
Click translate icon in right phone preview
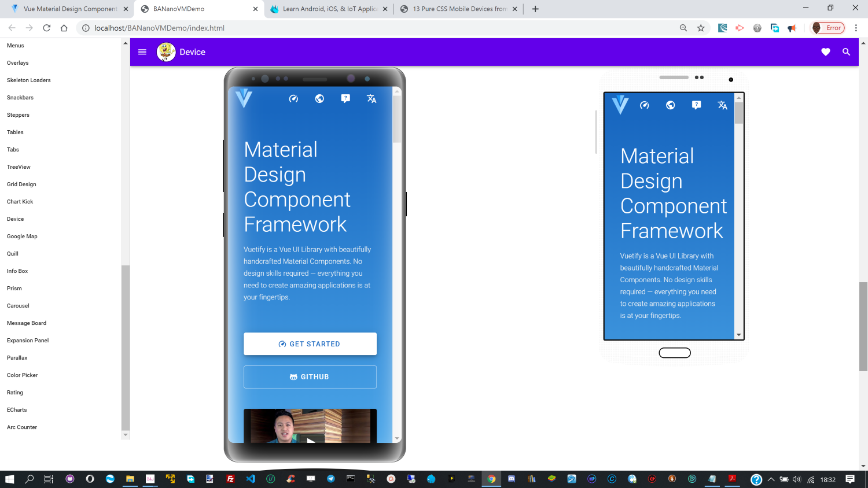722,105
